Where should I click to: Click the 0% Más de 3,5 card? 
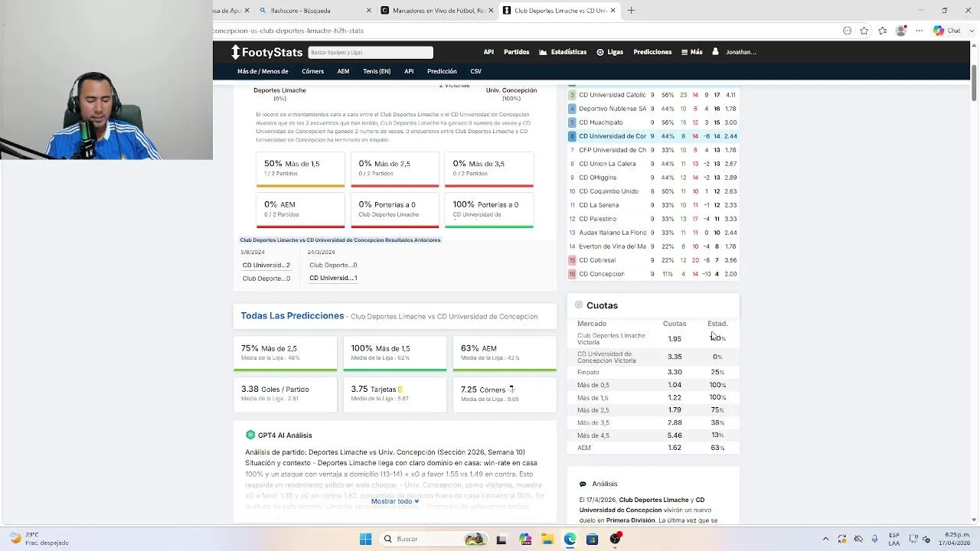488,169
